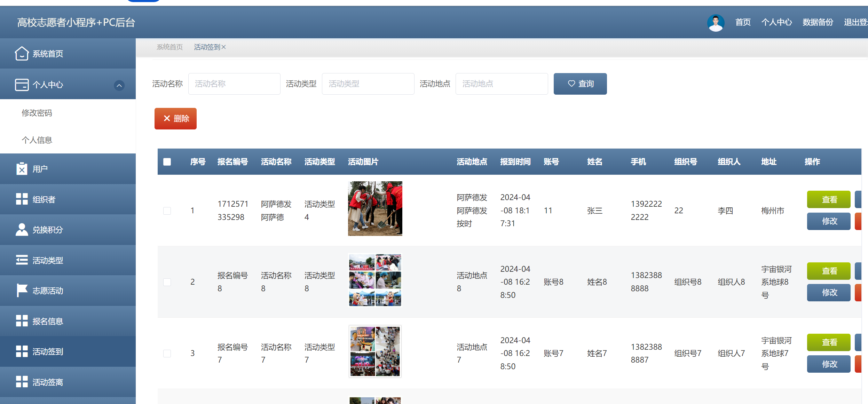Collapse the 个人中心 submenu chevron

pyautogui.click(x=119, y=85)
